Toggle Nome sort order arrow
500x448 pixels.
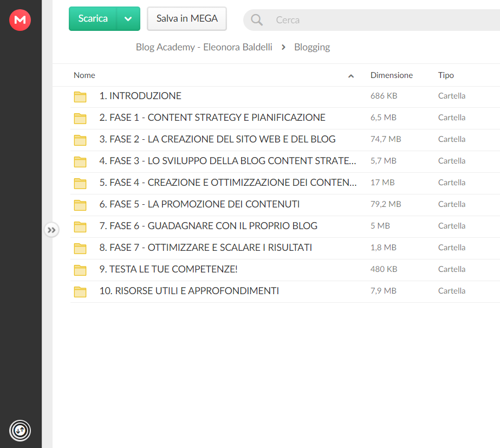(351, 76)
